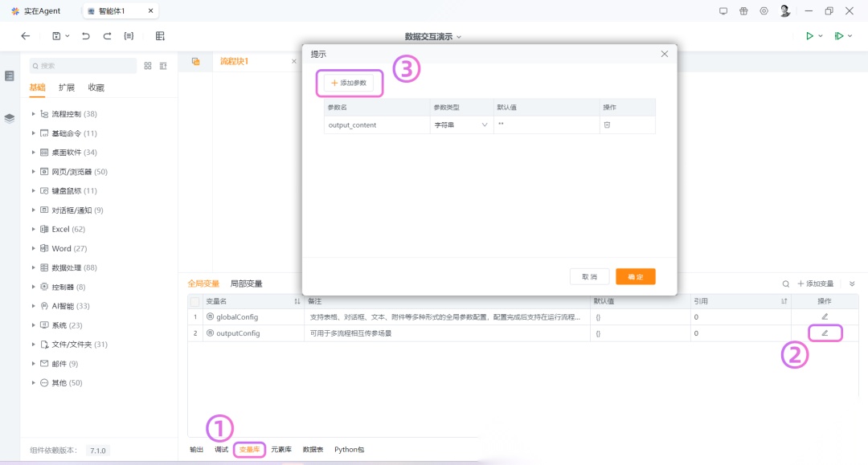Close the 智能体1 tab
868x465 pixels.
tap(150, 10)
